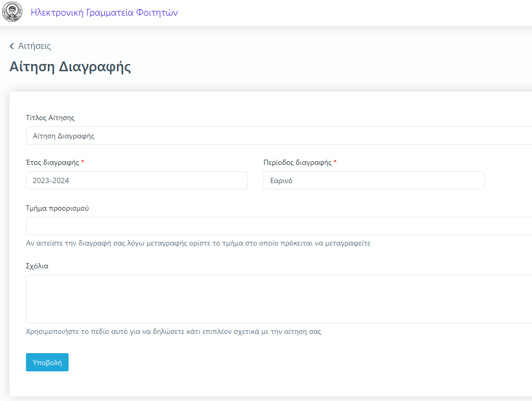Click the red asterisk next to Έτος διαγραφής
Viewport: 532px width, 401px height.
[x=83, y=162]
